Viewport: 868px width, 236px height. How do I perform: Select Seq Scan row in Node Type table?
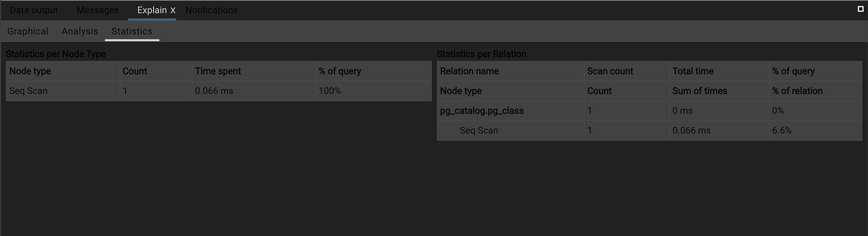point(28,91)
